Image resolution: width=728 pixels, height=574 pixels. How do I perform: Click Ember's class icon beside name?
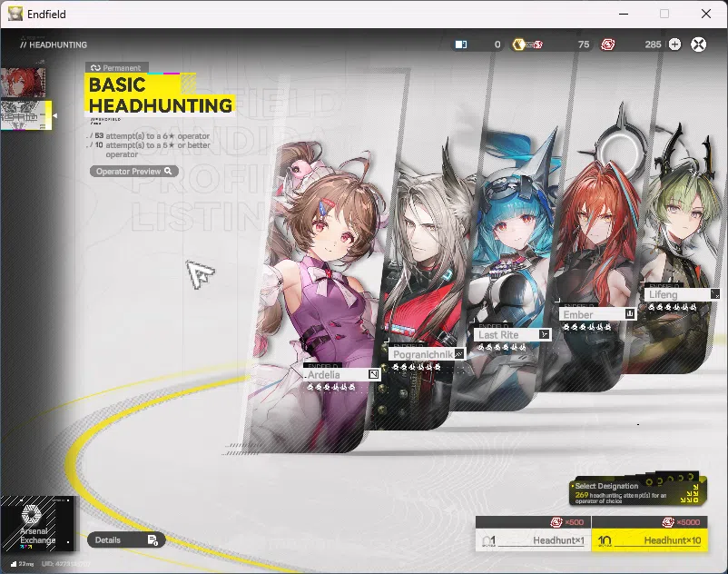(x=630, y=314)
